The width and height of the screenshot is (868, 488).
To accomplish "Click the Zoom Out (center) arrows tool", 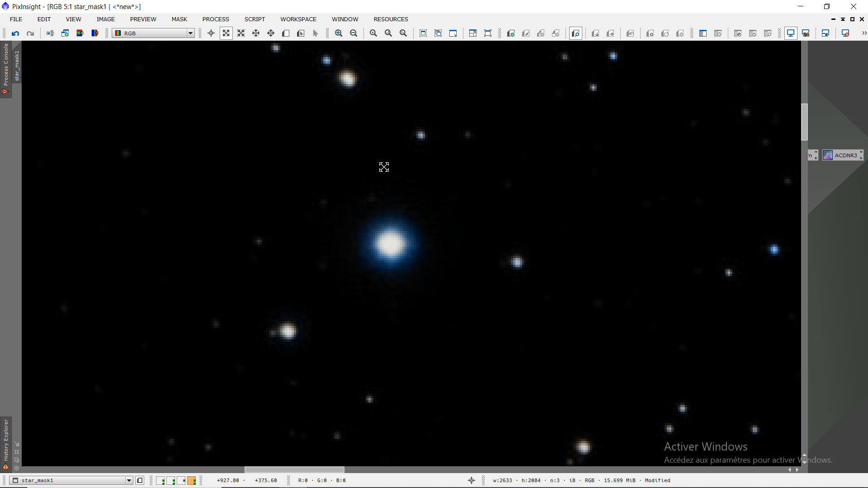I will 241,33.
